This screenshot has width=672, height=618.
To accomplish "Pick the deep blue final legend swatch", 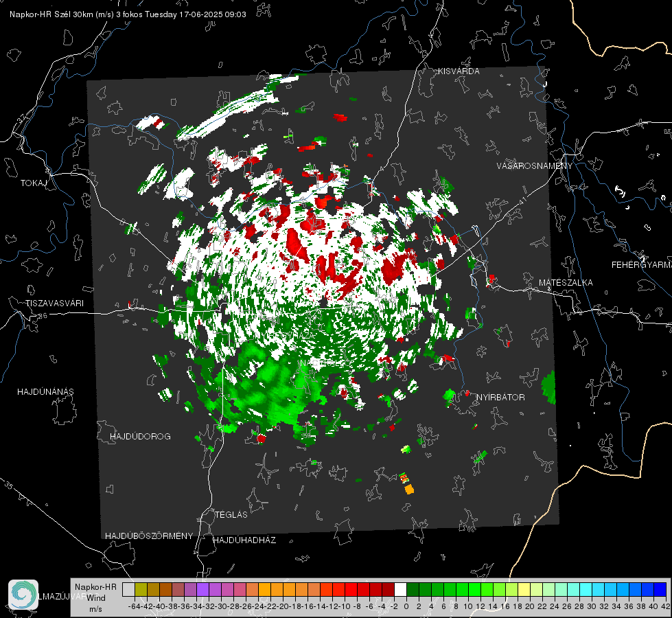I will tap(660, 590).
